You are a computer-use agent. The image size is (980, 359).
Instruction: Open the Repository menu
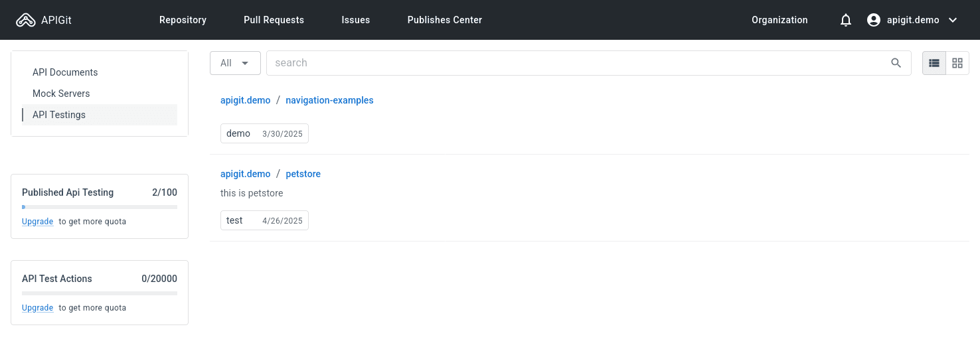point(183,20)
